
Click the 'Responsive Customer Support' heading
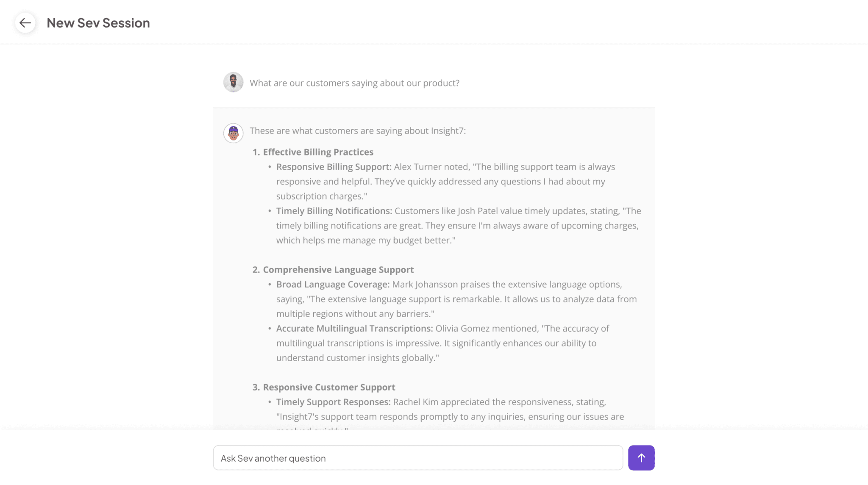pyautogui.click(x=329, y=387)
